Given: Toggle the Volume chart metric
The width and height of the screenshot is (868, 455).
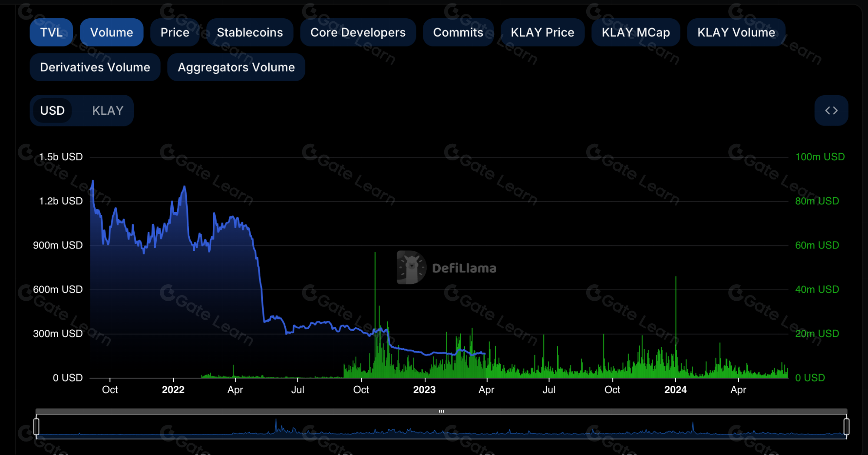Looking at the screenshot, I should click(x=112, y=32).
